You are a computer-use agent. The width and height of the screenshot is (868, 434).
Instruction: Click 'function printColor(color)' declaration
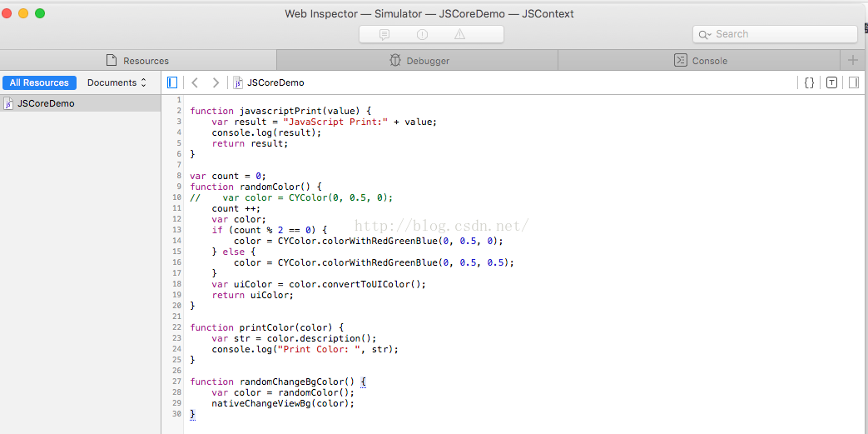(x=267, y=327)
